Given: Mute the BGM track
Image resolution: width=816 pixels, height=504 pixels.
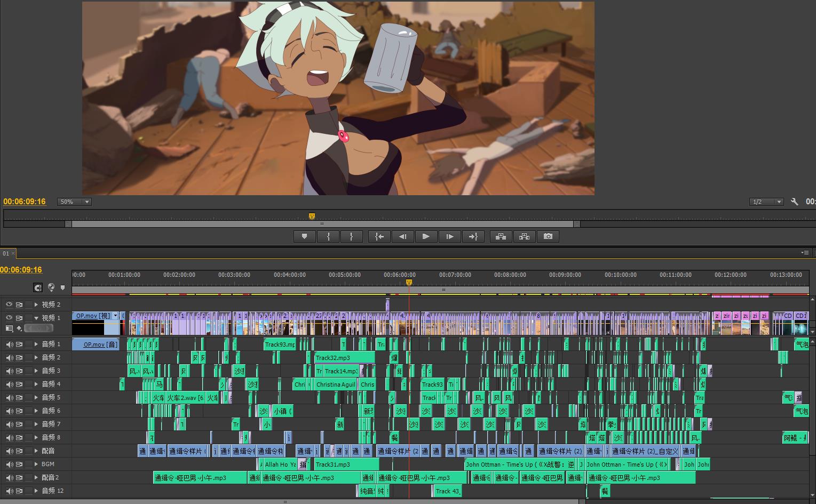Looking at the screenshot, I should (9, 465).
